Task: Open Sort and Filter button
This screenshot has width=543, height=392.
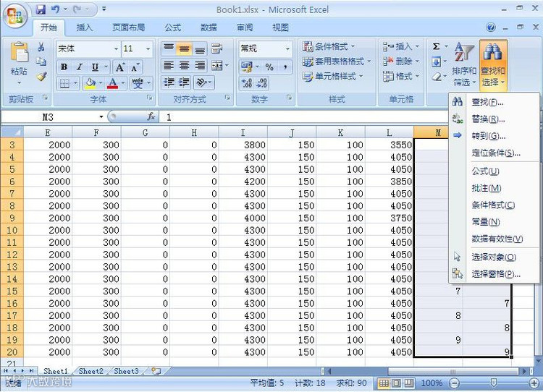Action: (464, 64)
